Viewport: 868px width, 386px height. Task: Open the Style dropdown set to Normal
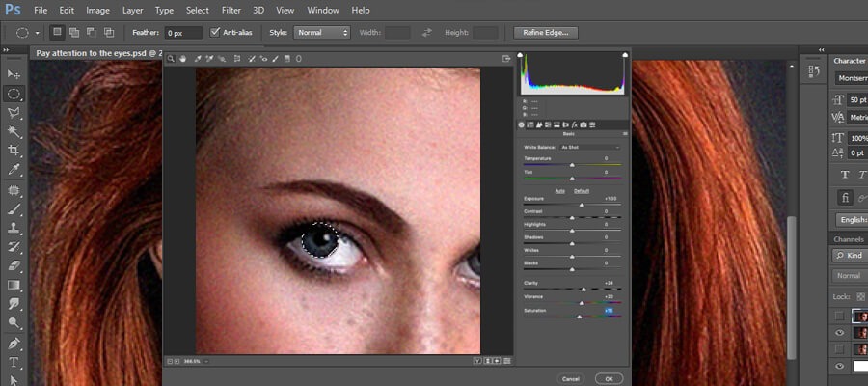(322, 32)
